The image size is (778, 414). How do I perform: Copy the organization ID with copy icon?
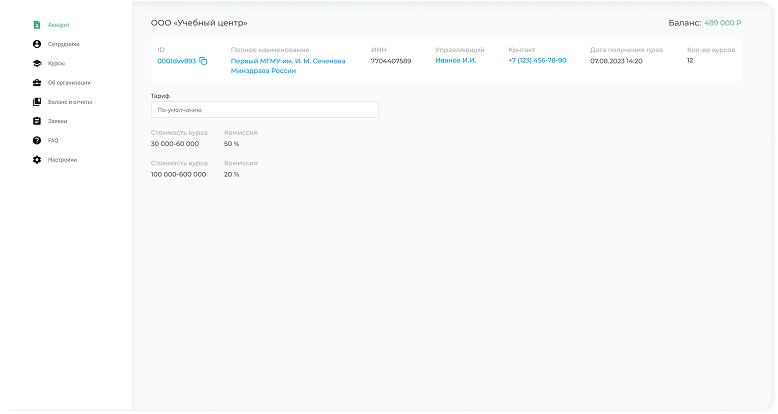coord(203,61)
